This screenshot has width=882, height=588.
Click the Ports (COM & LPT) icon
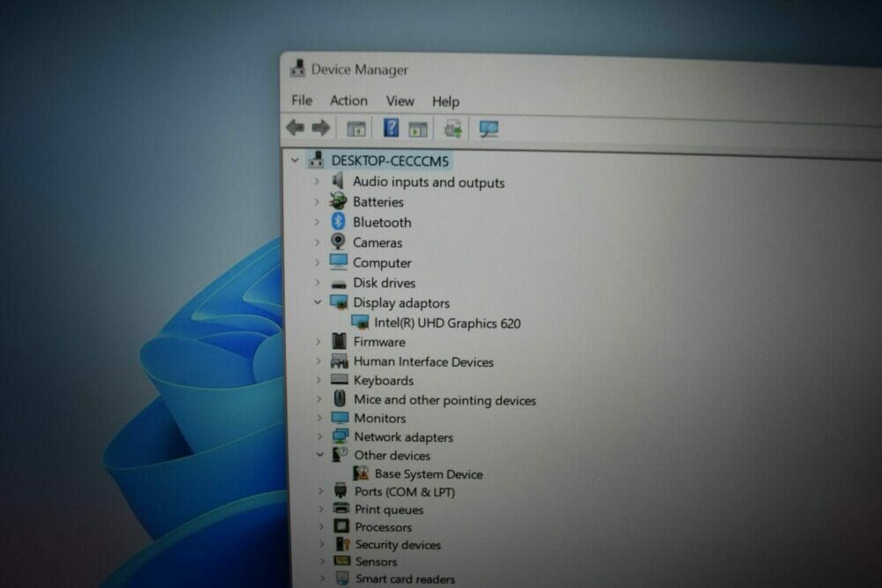(340, 490)
